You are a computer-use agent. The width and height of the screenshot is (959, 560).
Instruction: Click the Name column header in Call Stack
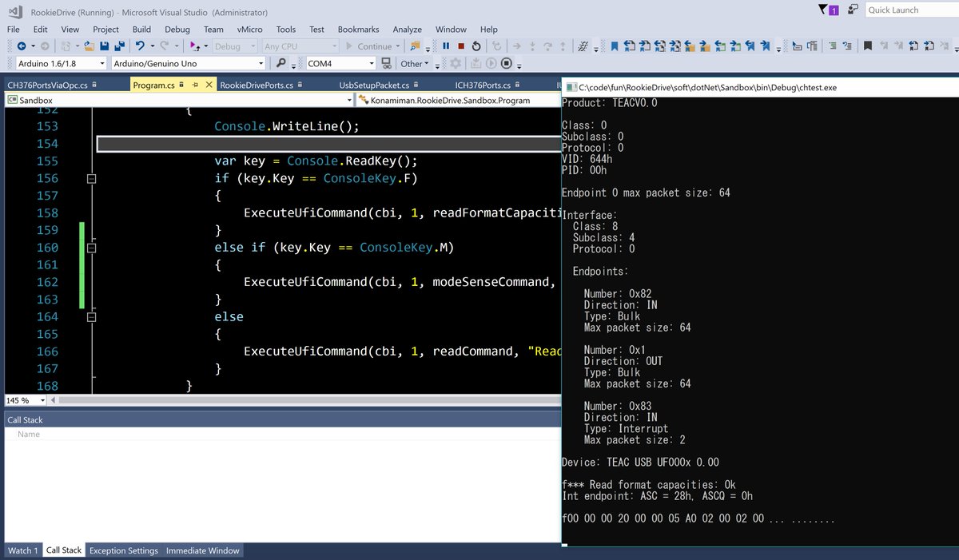pyautogui.click(x=29, y=435)
